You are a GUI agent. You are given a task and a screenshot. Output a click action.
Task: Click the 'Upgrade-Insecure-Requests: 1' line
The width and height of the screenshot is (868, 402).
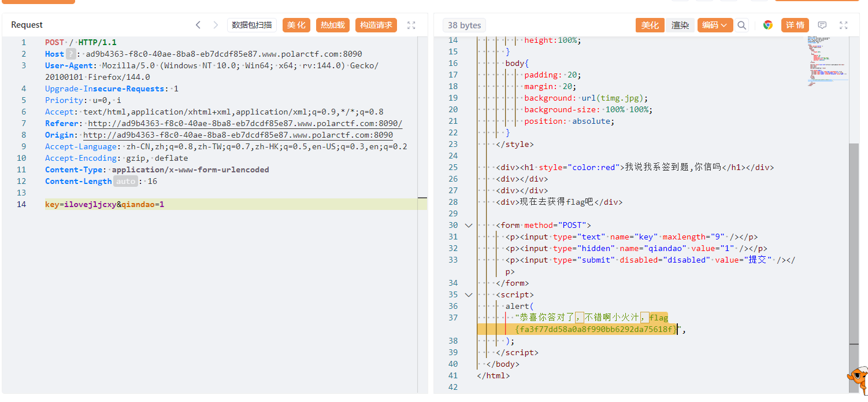(112, 88)
